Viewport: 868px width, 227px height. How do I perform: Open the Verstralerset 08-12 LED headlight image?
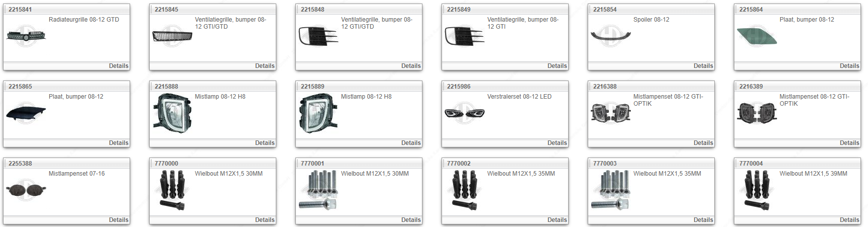pos(465,113)
